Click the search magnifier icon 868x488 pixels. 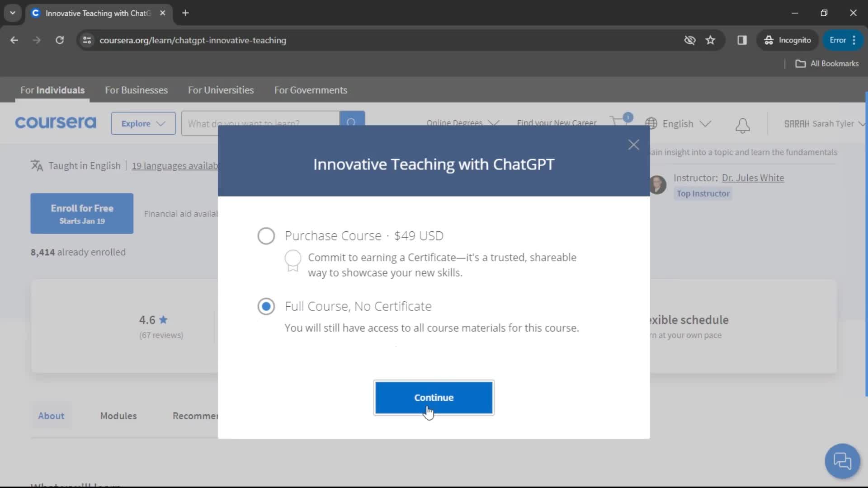click(351, 123)
